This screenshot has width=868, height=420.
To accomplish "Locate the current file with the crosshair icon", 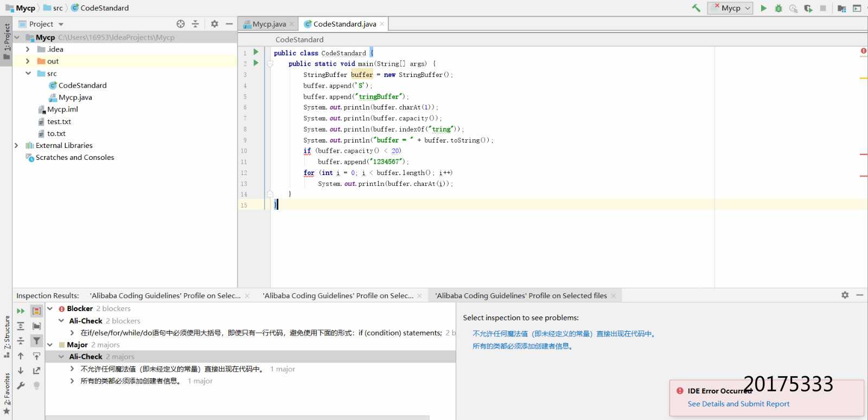I will [x=181, y=24].
